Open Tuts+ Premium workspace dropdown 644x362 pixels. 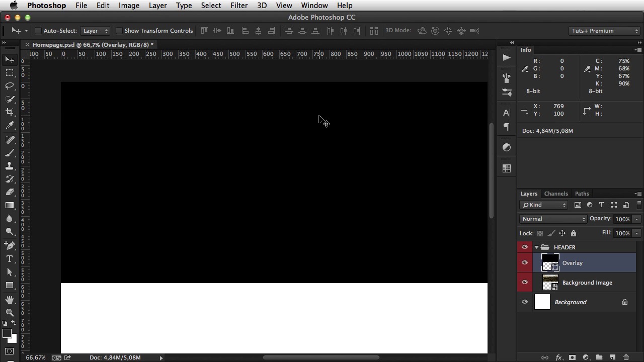pos(605,31)
